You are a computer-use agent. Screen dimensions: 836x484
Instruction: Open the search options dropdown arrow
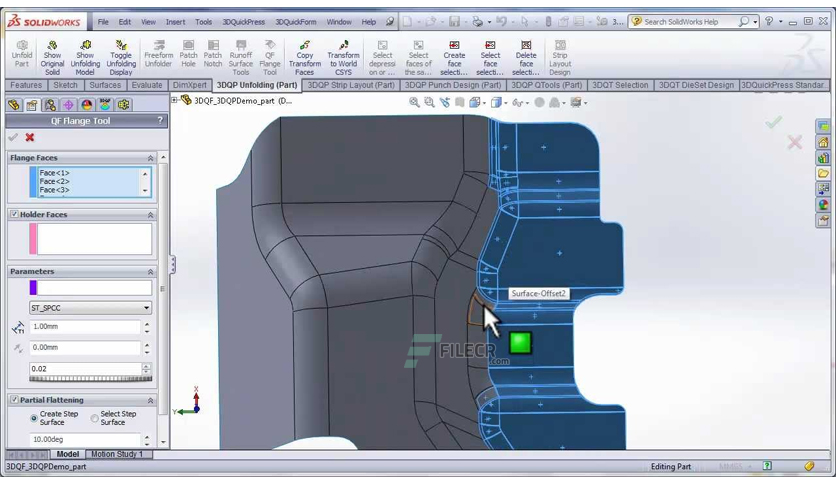click(x=755, y=22)
